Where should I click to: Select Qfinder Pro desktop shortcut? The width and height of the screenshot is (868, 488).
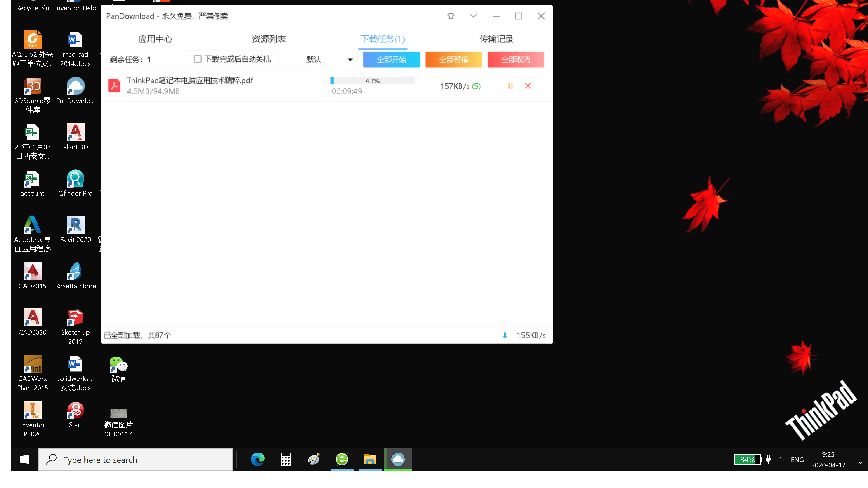point(75,183)
